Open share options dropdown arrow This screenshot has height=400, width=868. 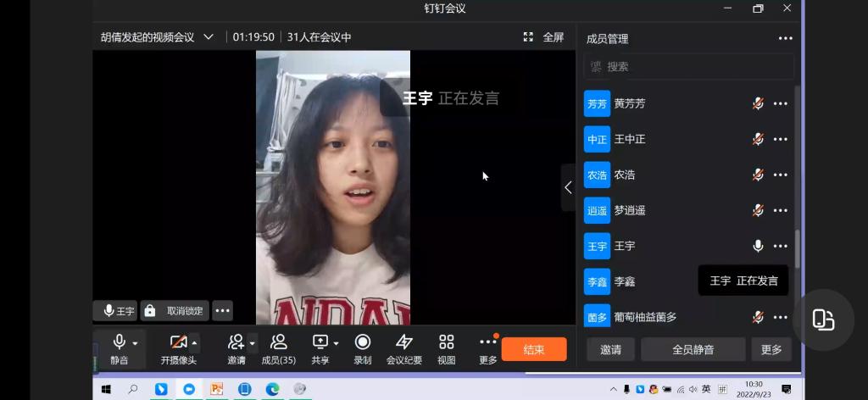pos(336,343)
